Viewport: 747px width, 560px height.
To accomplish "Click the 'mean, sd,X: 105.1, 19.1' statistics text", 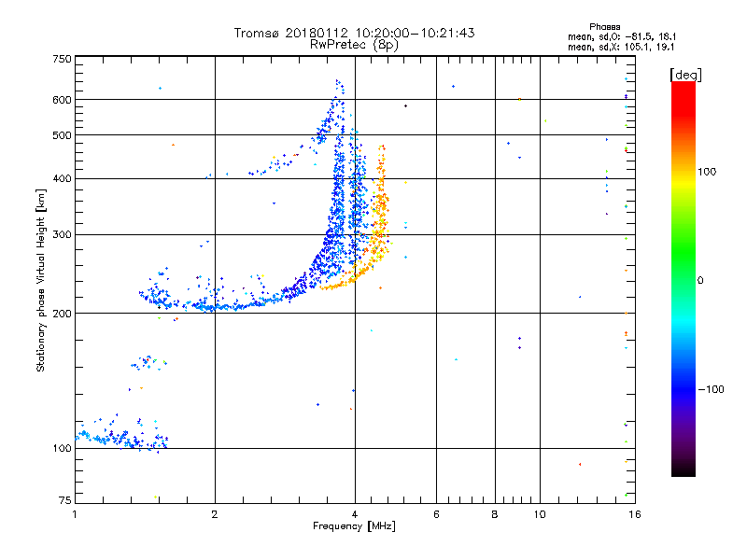I will [x=621, y=48].
